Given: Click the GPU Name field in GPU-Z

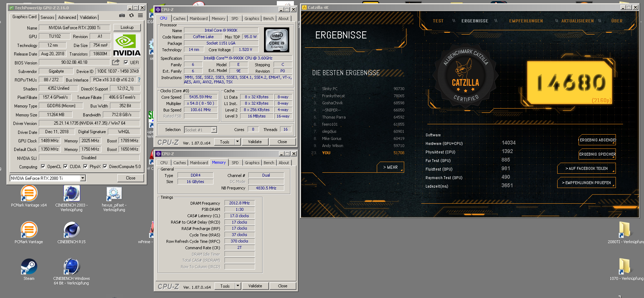Looking at the screenshot, I should 75,27.
